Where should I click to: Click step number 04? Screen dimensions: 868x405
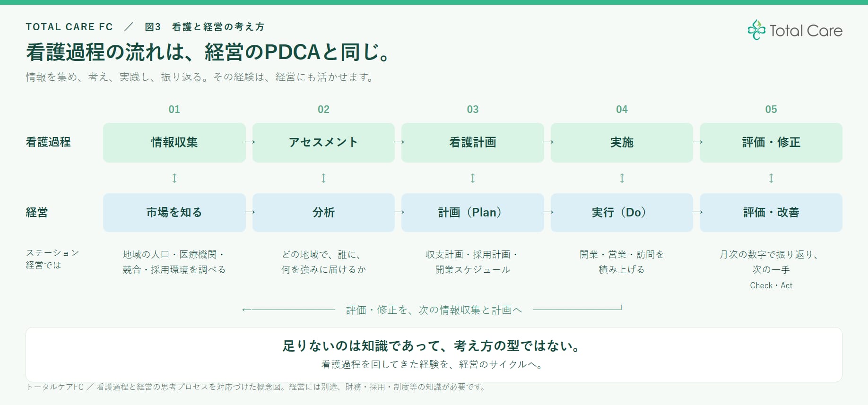(622, 110)
